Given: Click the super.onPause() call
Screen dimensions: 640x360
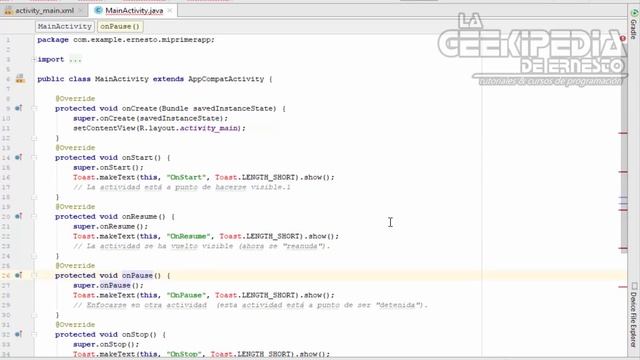Looking at the screenshot, I should [x=108, y=285].
